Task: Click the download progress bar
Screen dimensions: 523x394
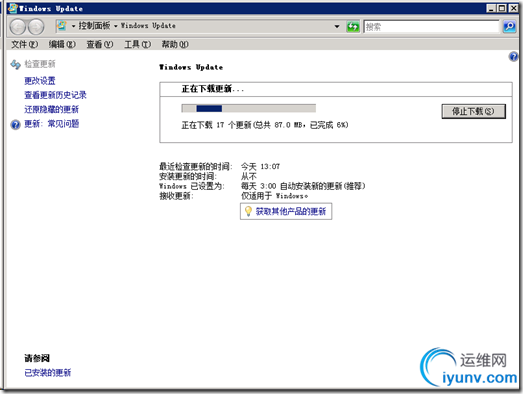Action: pyautogui.click(x=248, y=108)
